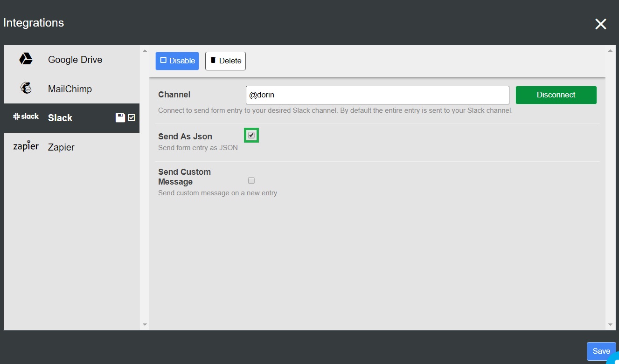This screenshot has height=364, width=619.
Task: Click the MailChimp monkey logo
Action: 26,88
